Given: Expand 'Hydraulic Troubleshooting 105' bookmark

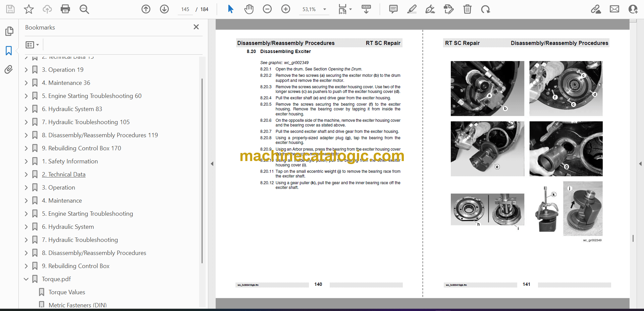Looking at the screenshot, I should click(x=26, y=122).
